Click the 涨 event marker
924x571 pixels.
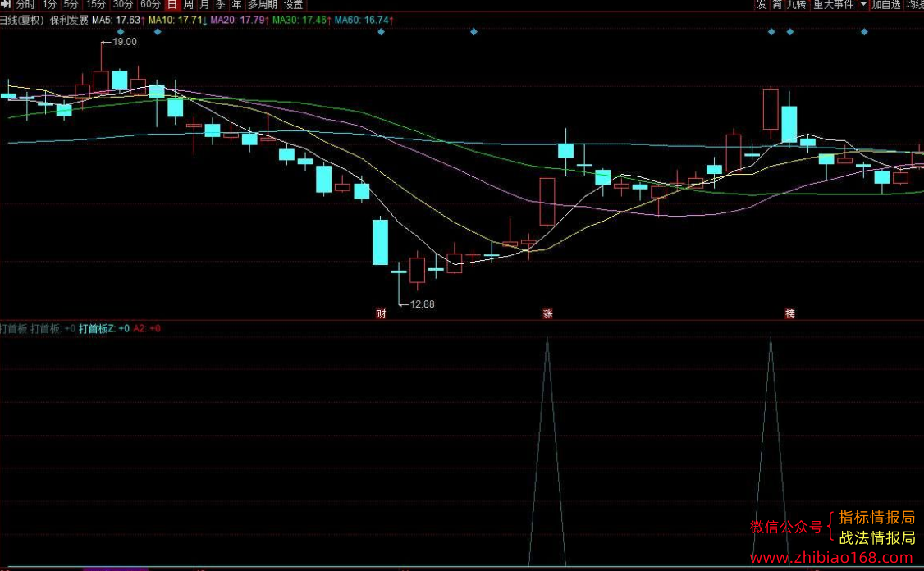pos(547,313)
